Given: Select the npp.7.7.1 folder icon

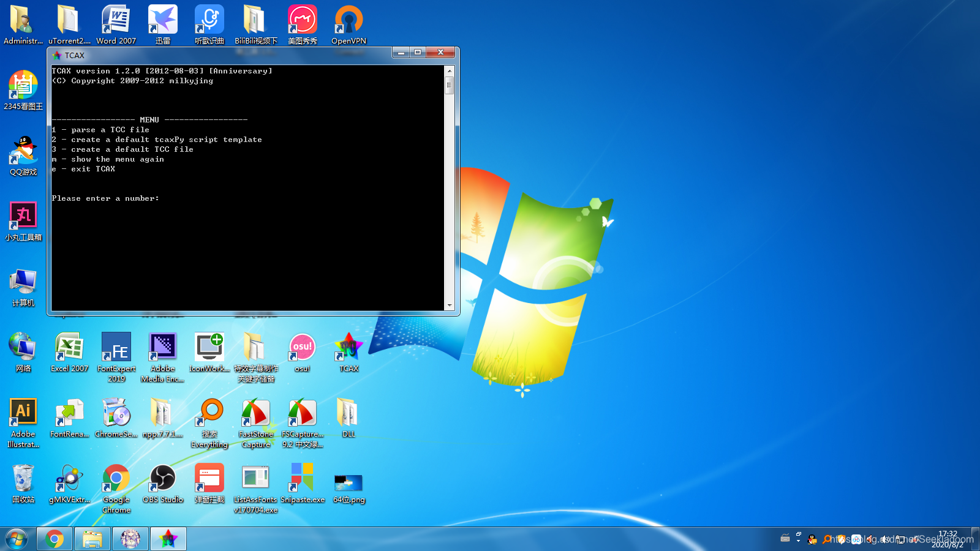Looking at the screenshot, I should (163, 418).
